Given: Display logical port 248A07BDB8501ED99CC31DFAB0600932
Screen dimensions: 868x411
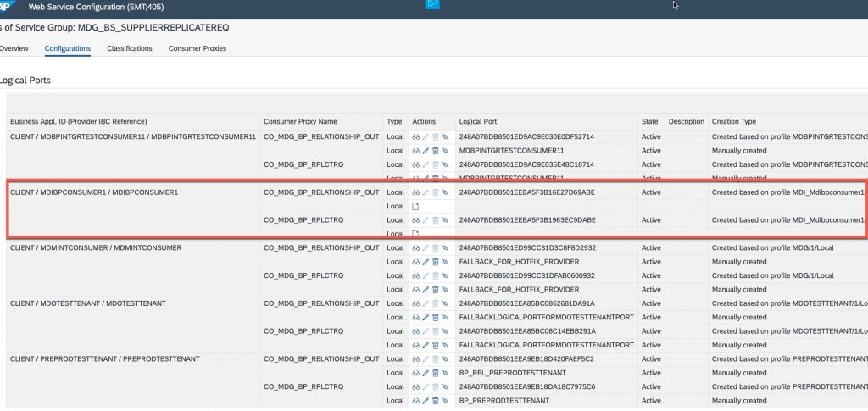Looking at the screenshot, I should pyautogui.click(x=415, y=275).
